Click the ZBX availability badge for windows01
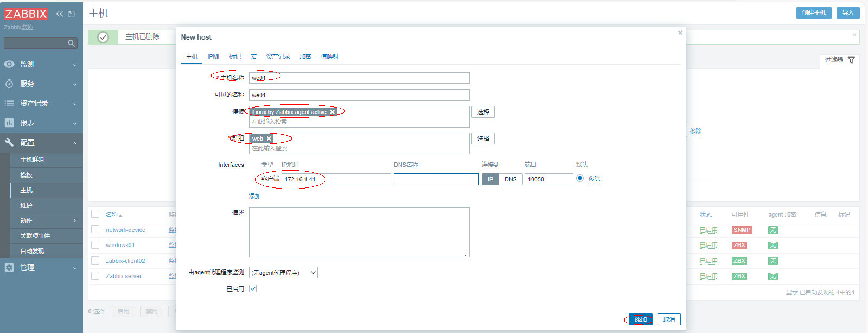This screenshot has height=333, width=868. pyautogui.click(x=739, y=246)
